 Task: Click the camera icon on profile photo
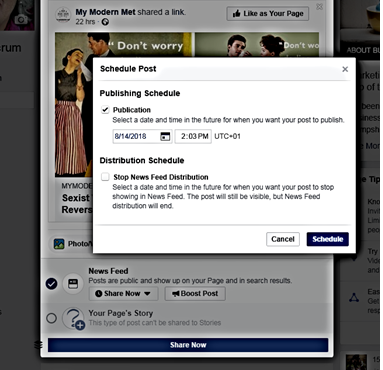[x=21, y=20]
